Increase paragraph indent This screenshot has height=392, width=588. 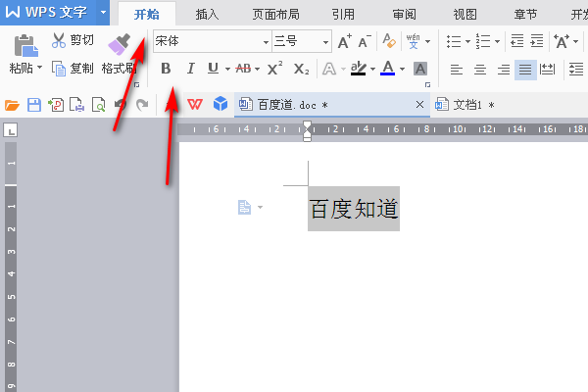point(537,41)
